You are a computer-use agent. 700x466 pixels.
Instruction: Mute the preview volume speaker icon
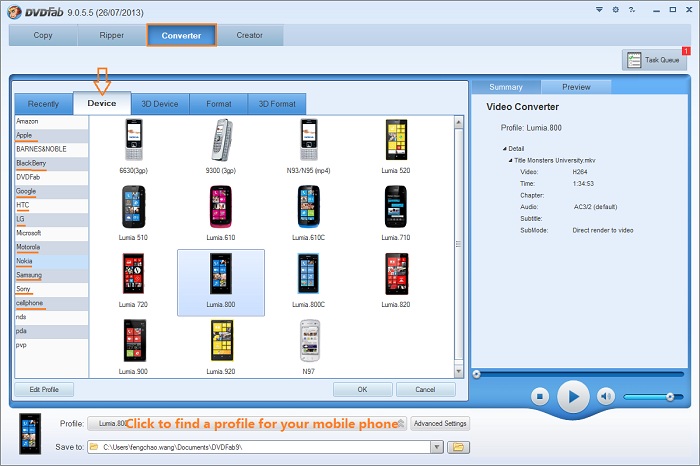point(606,396)
